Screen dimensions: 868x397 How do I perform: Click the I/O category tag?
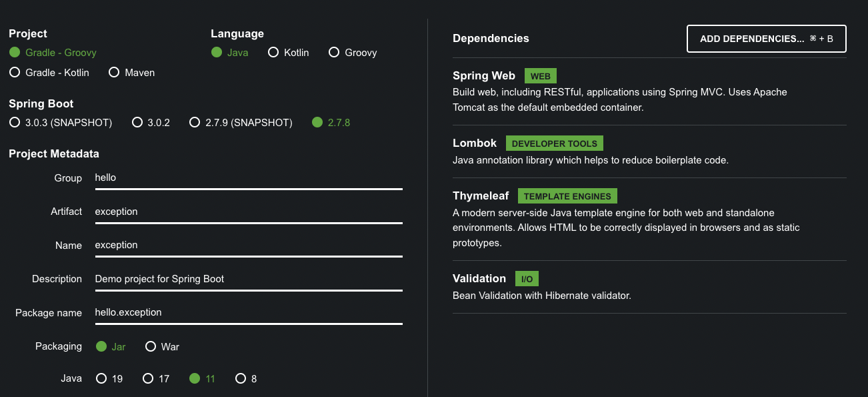pos(527,279)
